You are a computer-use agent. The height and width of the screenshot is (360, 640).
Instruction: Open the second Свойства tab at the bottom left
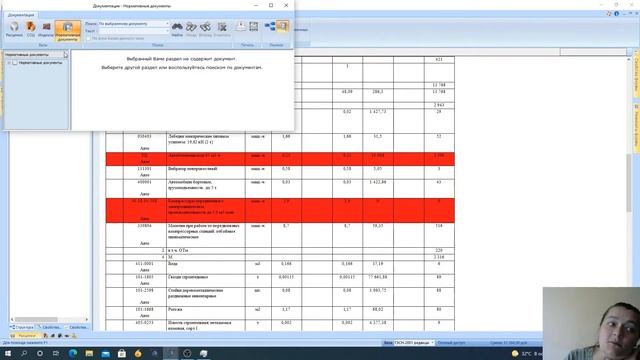[77, 327]
